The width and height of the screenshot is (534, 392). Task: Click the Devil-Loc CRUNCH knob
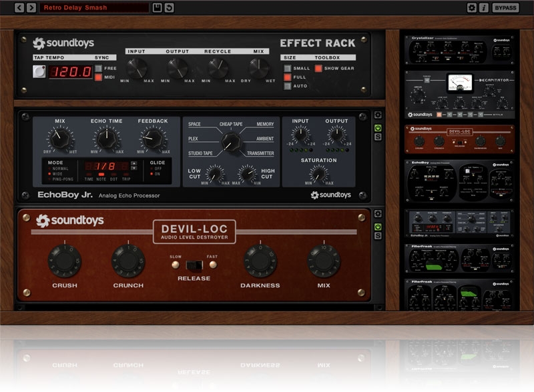point(128,261)
